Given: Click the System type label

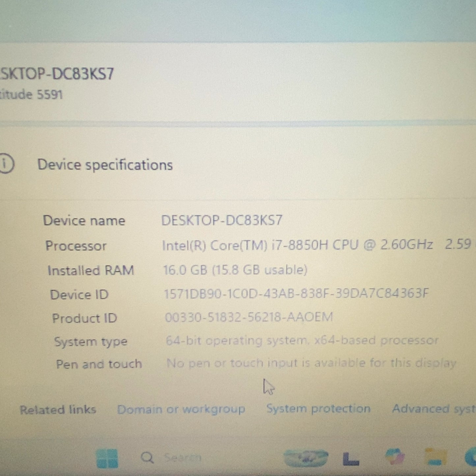Looking at the screenshot, I should (91, 342).
